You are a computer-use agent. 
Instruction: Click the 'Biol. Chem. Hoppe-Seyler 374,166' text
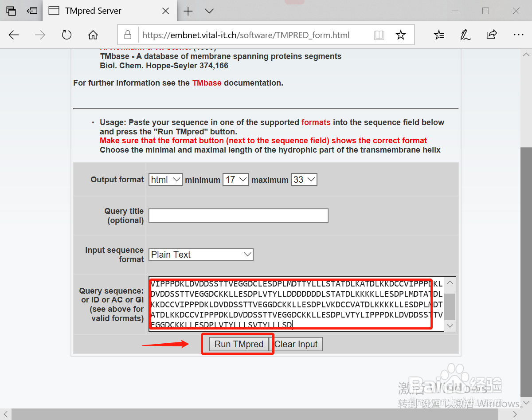tap(164, 66)
